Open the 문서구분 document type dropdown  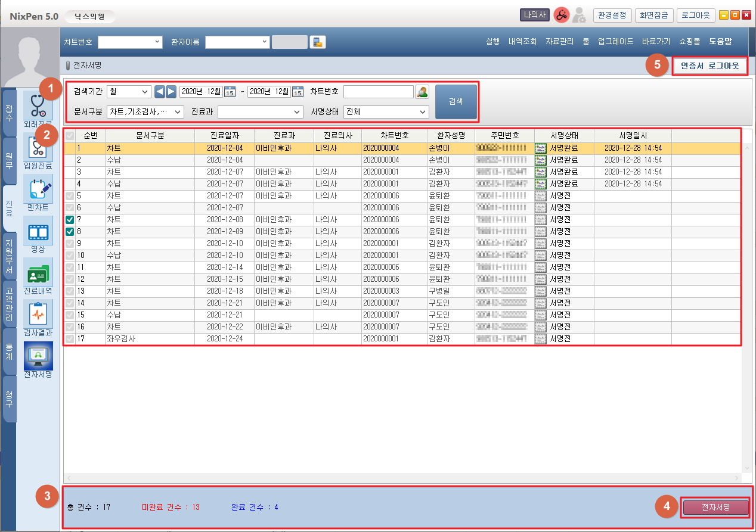coord(146,112)
